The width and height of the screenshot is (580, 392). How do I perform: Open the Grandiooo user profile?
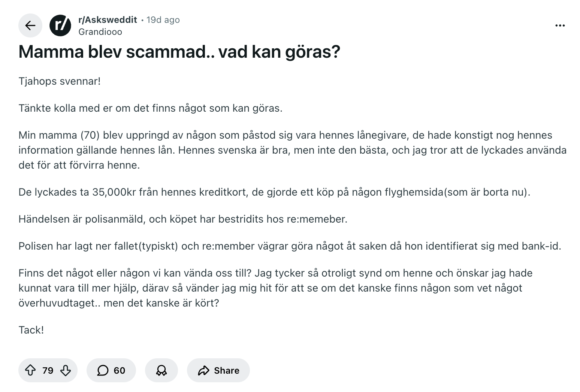pyautogui.click(x=100, y=32)
